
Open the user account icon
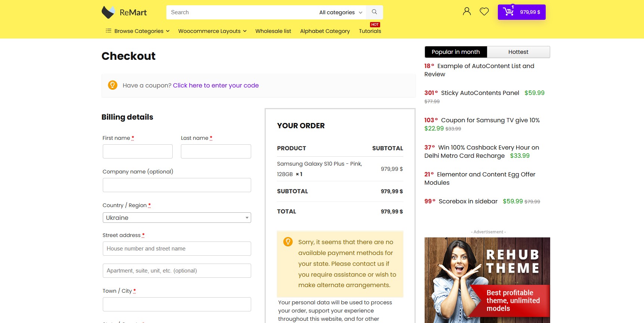click(x=466, y=12)
